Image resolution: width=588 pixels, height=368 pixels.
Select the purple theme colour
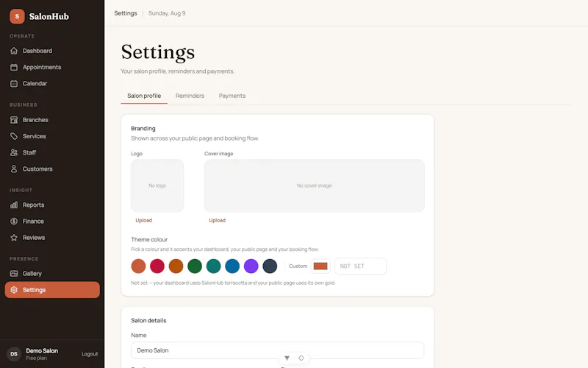pyautogui.click(x=251, y=266)
